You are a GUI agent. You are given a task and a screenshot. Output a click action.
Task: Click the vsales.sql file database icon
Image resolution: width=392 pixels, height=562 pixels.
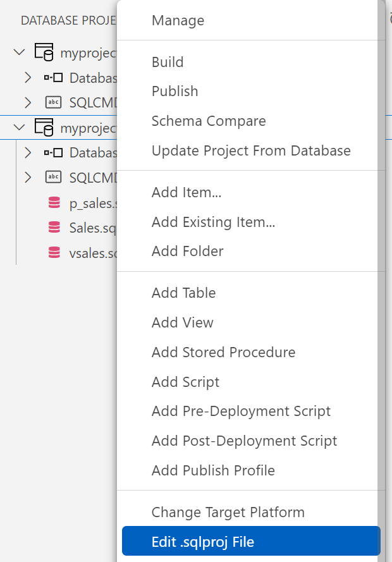click(54, 253)
